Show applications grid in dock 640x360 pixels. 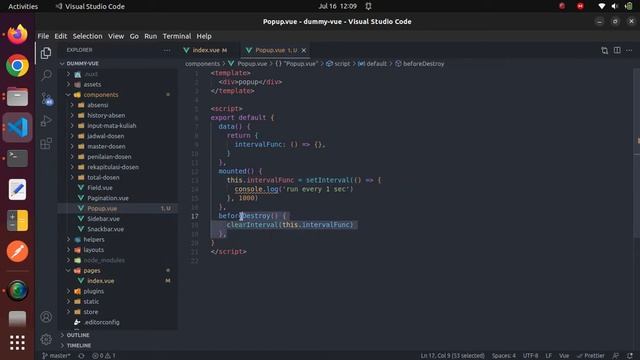[x=17, y=342]
